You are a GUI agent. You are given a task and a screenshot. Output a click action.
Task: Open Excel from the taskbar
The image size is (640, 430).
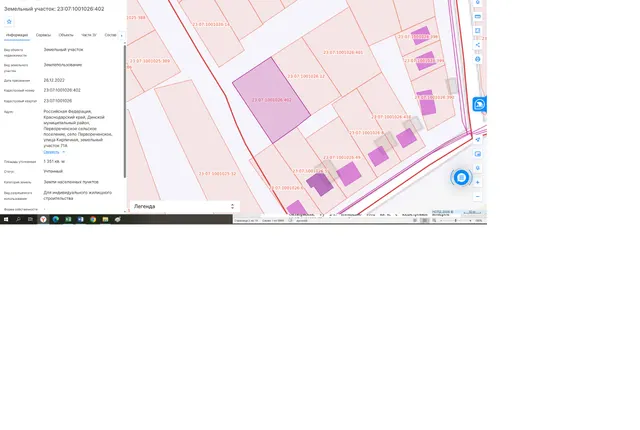[x=68, y=219]
